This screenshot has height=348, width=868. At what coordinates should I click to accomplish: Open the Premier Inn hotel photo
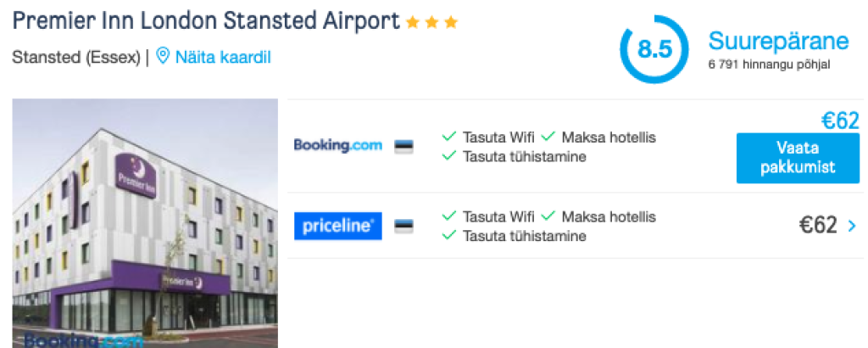click(145, 223)
